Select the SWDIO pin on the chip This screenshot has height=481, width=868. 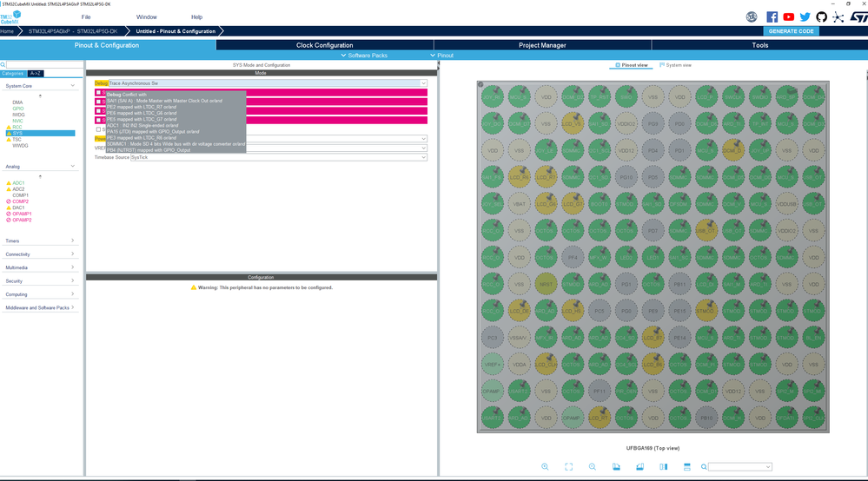pos(759,96)
